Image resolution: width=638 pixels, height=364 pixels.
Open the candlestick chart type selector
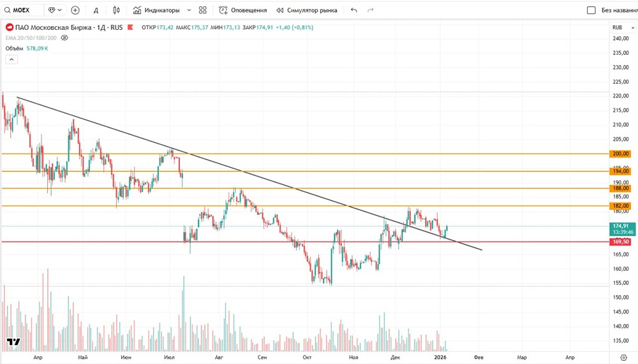tap(116, 10)
